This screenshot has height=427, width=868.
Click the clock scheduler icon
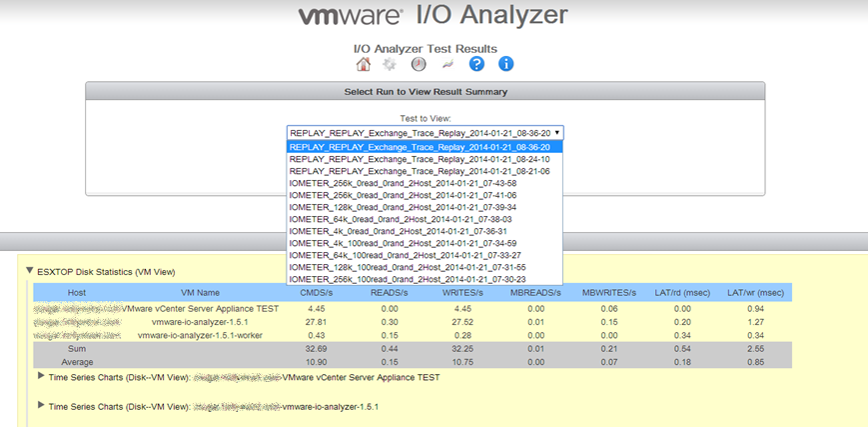point(419,65)
